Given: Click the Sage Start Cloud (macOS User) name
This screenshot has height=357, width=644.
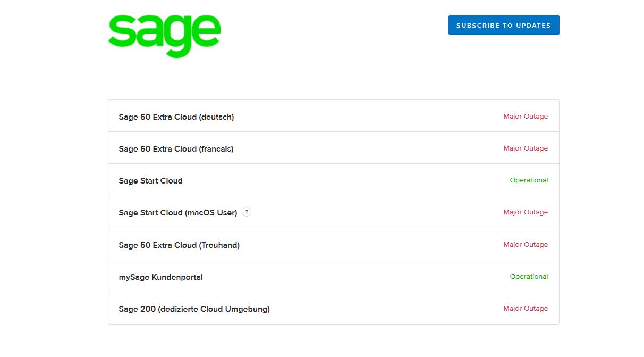Looking at the screenshot, I should 178,213.
